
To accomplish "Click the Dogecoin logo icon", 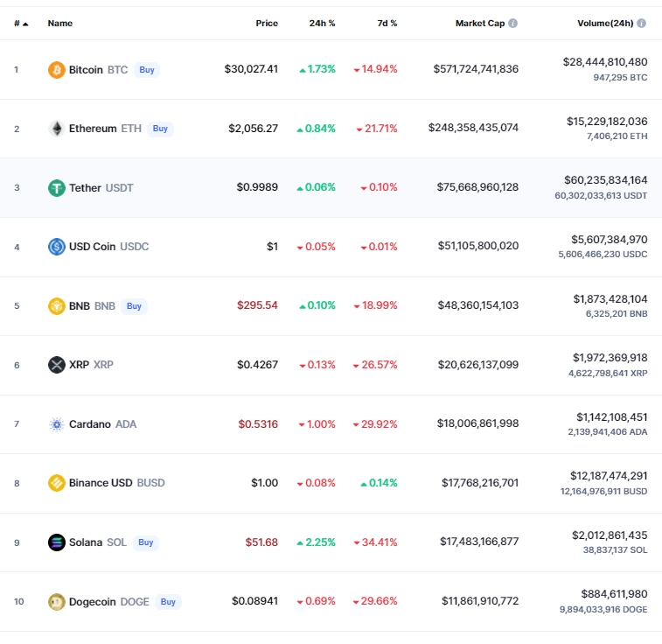I will coord(57,602).
